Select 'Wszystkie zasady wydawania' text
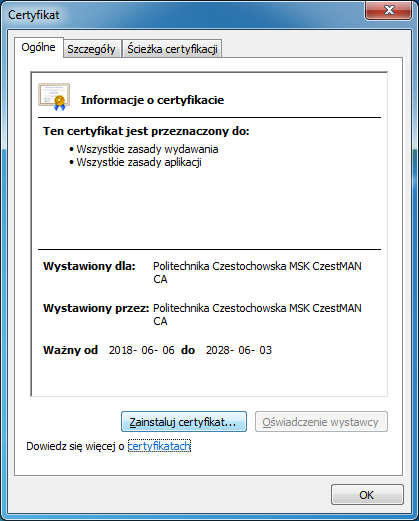Viewport: 419px width, 521px height. [147, 149]
